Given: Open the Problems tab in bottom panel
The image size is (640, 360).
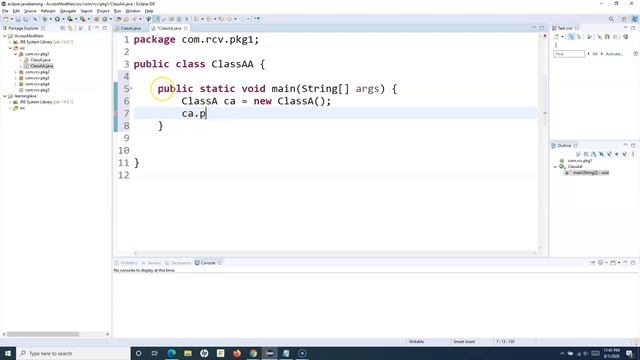Looking at the screenshot, I should tap(127, 263).
